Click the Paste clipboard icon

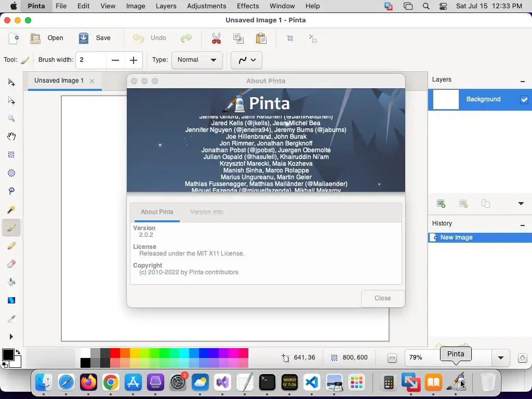(261, 38)
